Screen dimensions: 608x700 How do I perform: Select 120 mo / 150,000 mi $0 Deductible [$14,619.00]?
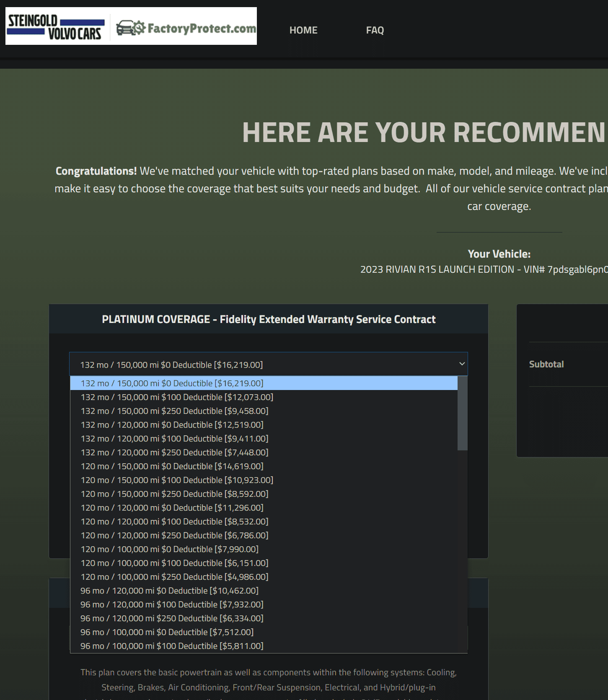point(264,466)
